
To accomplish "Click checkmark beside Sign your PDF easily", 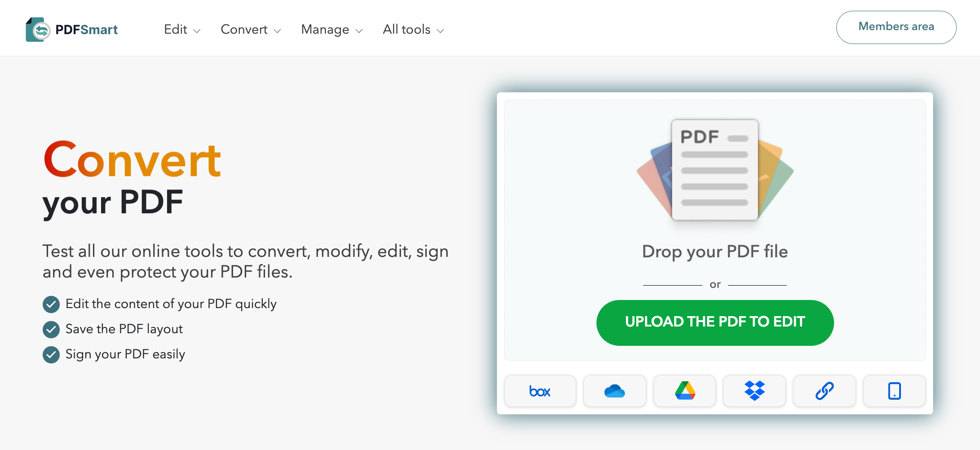I will [51, 355].
